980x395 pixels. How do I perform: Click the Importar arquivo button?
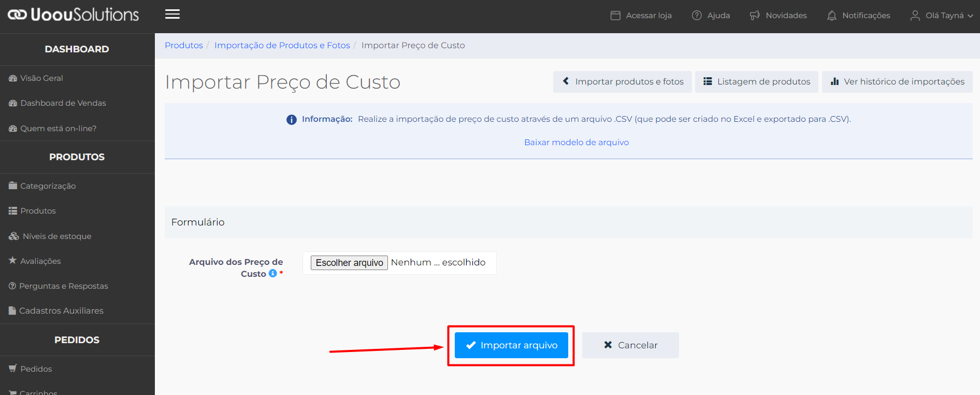coord(511,345)
